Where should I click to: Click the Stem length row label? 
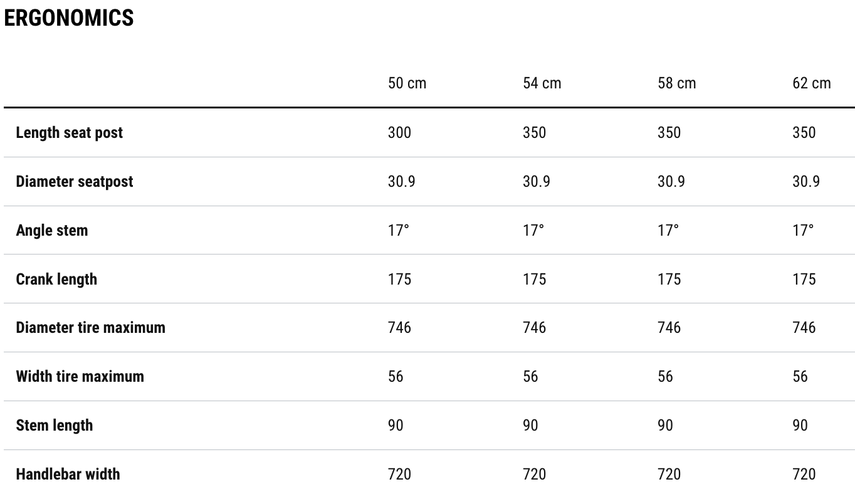[x=55, y=425]
